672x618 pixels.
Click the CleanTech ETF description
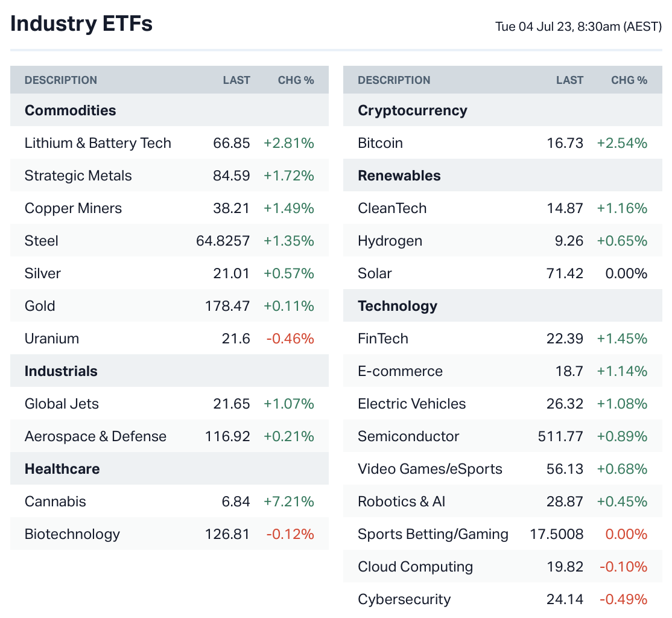pos(392,208)
